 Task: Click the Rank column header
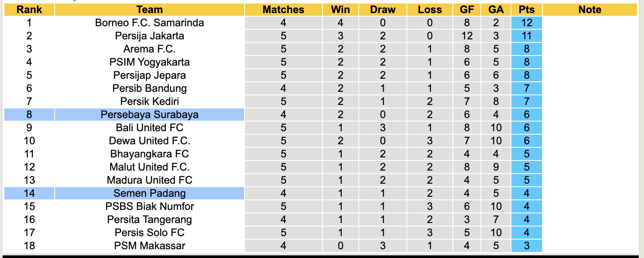coord(29,10)
